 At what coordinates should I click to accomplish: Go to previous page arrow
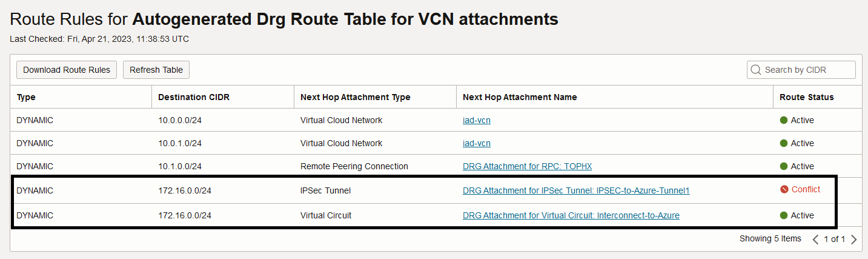[815, 239]
